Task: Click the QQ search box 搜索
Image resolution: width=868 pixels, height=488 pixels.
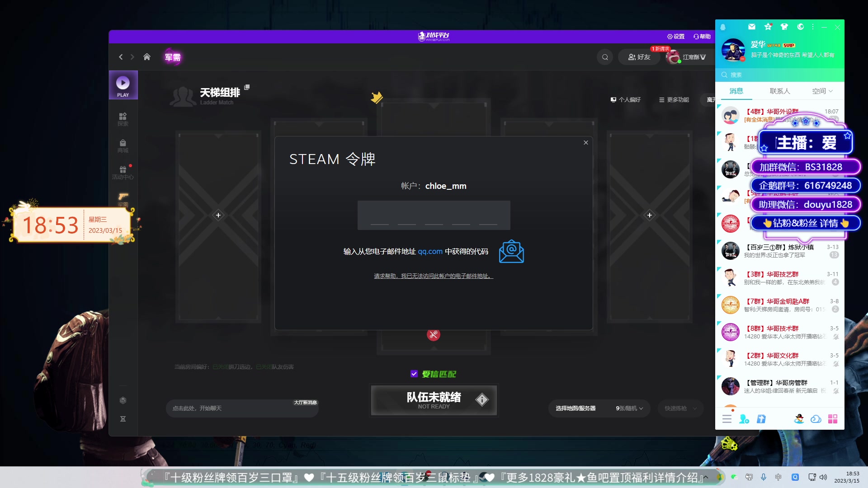Action: 780,75
